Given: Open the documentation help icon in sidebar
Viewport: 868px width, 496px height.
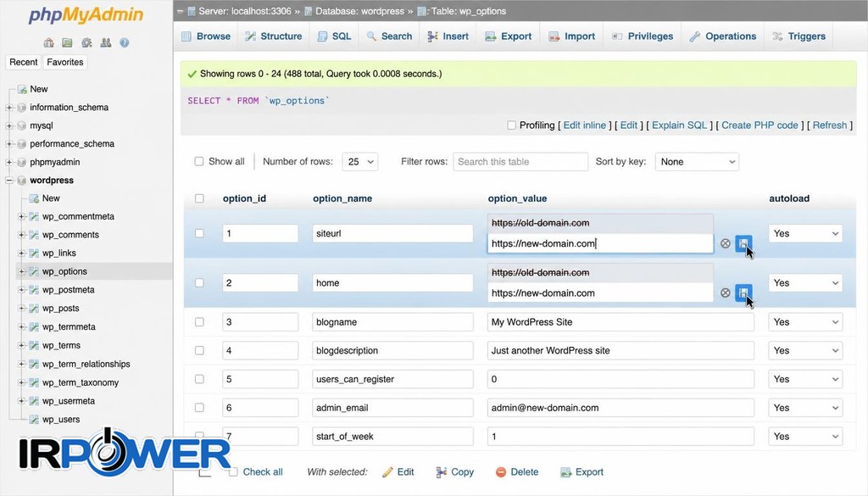Looking at the screenshot, I should tap(125, 42).
